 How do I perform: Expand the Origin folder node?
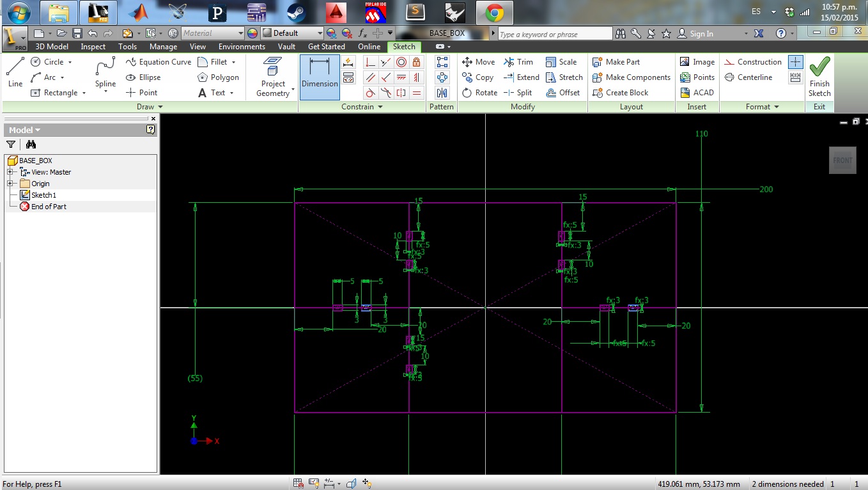(10, 184)
